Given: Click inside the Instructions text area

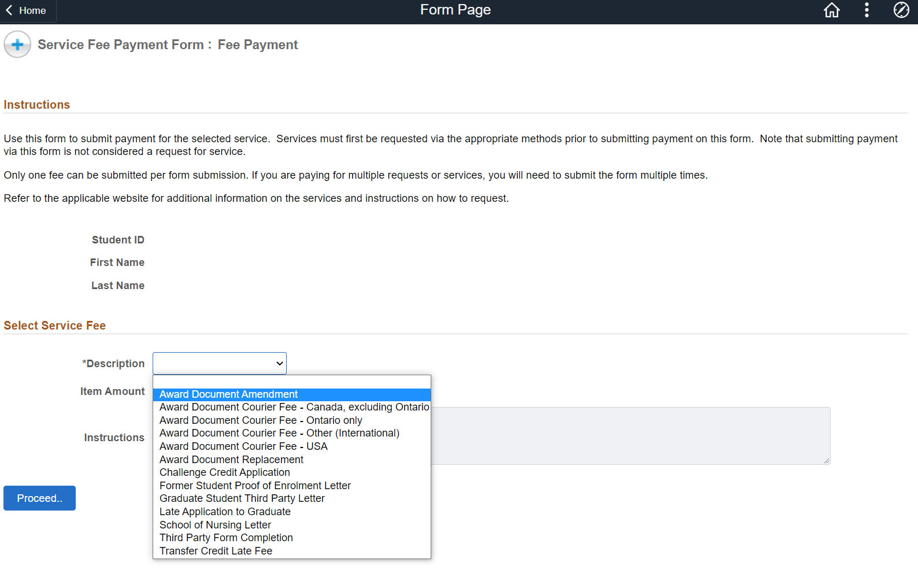Looking at the screenshot, I should click(x=630, y=436).
